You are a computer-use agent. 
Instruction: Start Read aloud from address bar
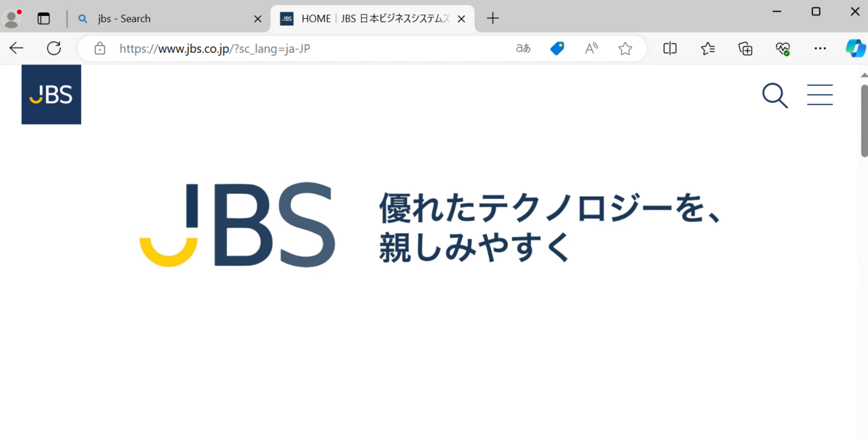(592, 48)
